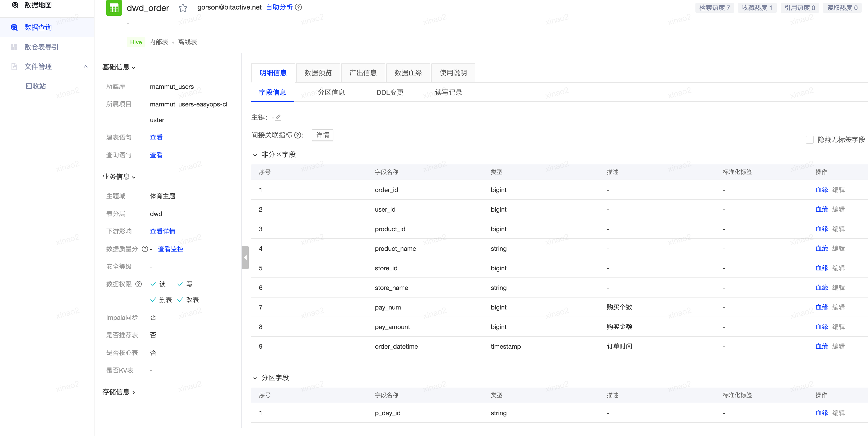Click the green table icon for dwd_order

pyautogui.click(x=114, y=8)
